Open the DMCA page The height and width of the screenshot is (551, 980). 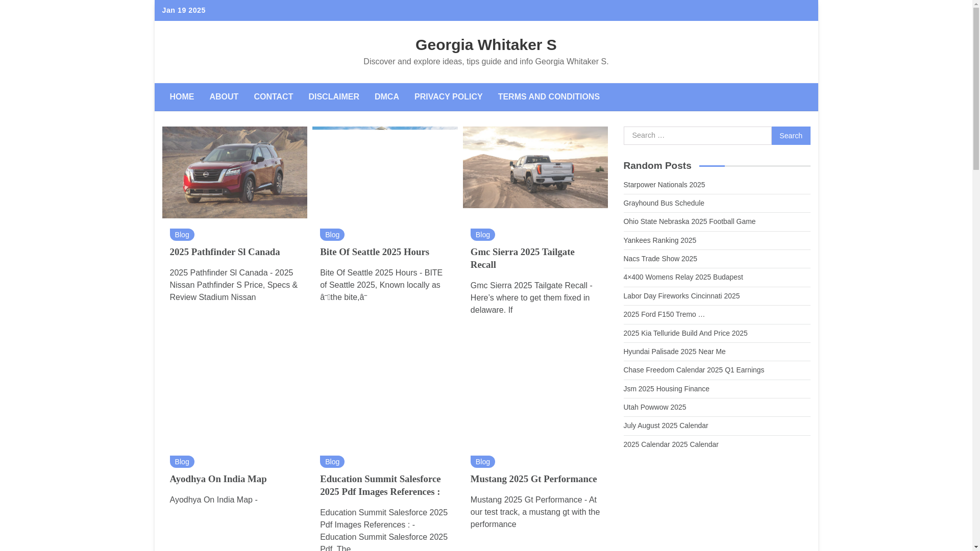pos(386,97)
